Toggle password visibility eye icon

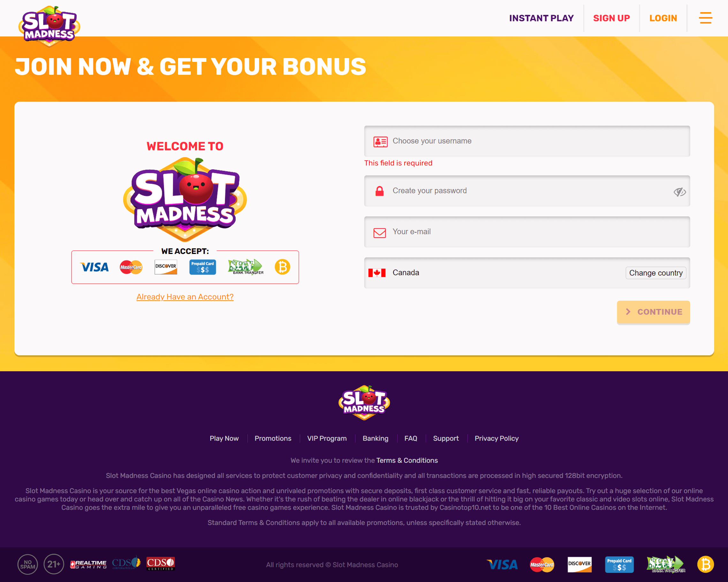click(x=679, y=192)
